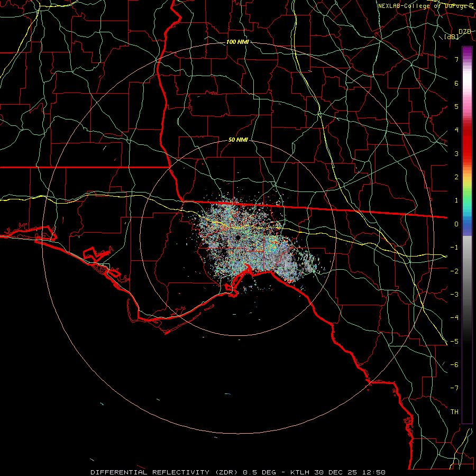Click the "[dB]" units label above the color bar
476x476 pixels.
452,36
